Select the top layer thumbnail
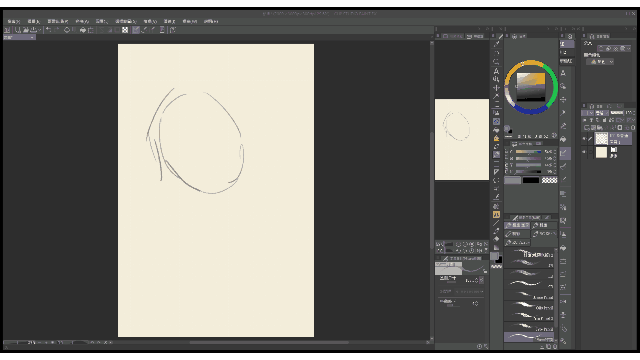 tap(601, 138)
